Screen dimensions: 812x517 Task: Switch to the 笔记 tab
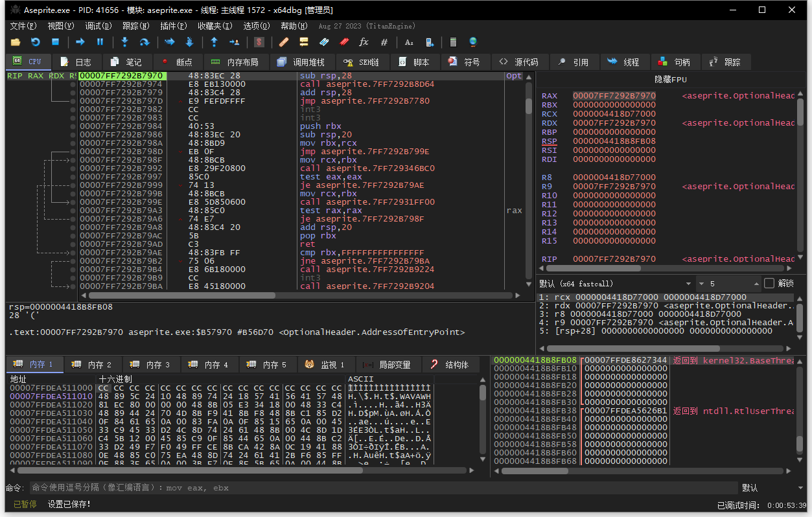coord(126,62)
